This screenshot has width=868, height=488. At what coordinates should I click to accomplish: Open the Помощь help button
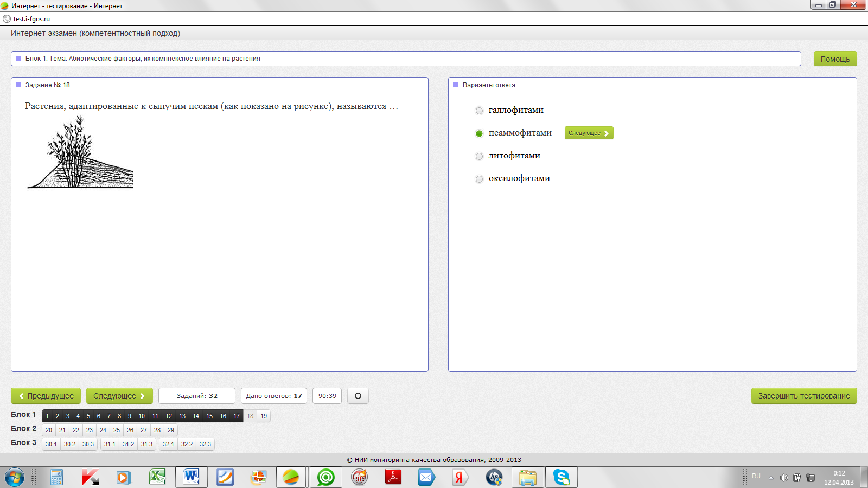pos(835,59)
